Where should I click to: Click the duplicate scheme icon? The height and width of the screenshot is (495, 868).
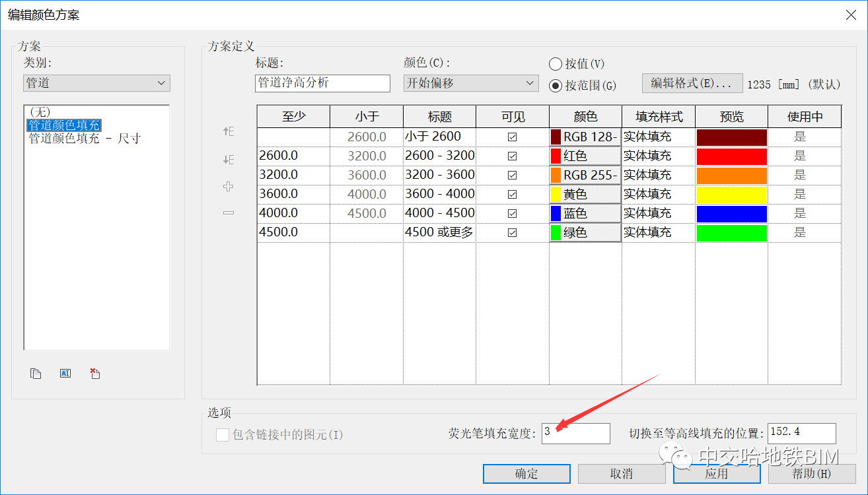pyautogui.click(x=36, y=374)
